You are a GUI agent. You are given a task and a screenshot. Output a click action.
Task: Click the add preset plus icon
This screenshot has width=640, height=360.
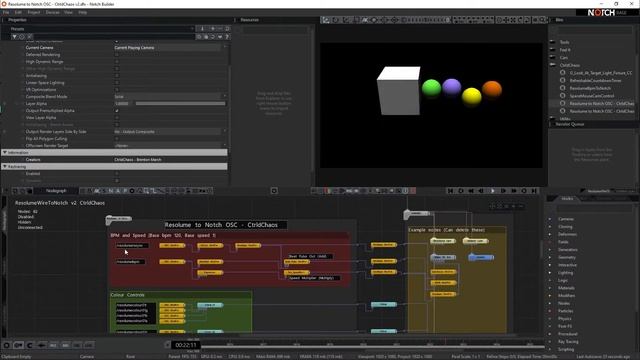pos(213,29)
